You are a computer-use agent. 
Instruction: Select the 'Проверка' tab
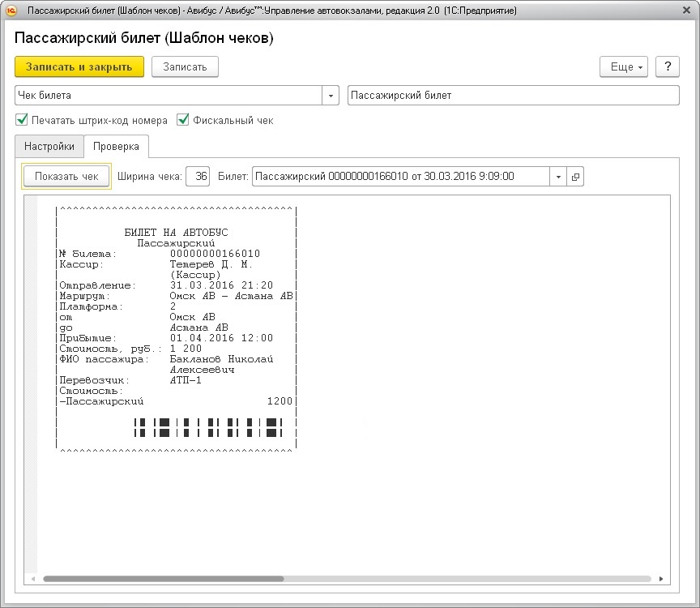pyautogui.click(x=116, y=147)
